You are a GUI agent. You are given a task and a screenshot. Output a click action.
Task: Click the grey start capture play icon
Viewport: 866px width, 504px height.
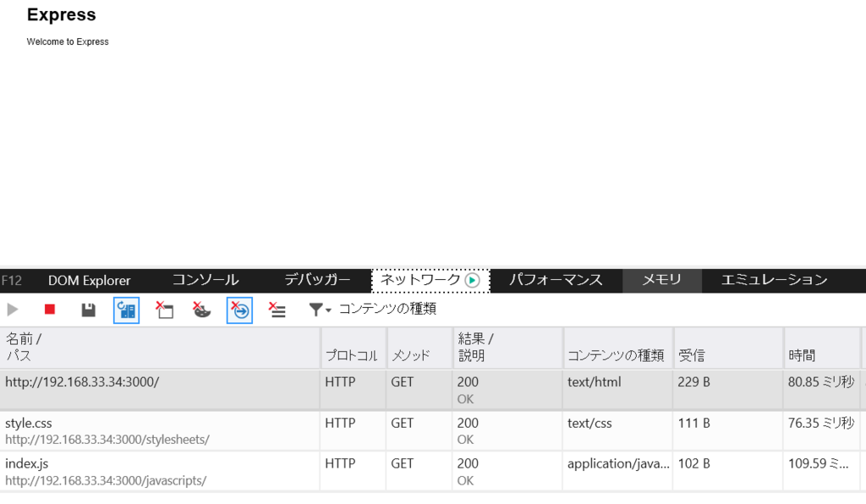[13, 310]
